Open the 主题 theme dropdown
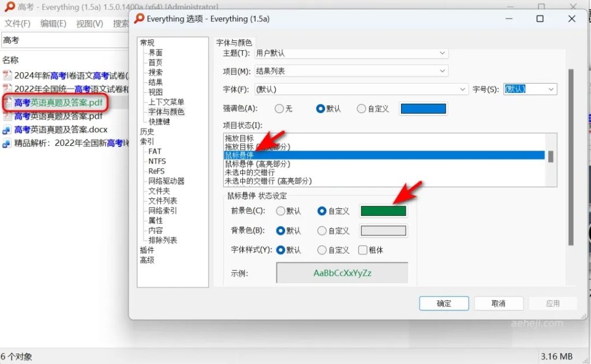591x364 pixels. tap(442, 53)
